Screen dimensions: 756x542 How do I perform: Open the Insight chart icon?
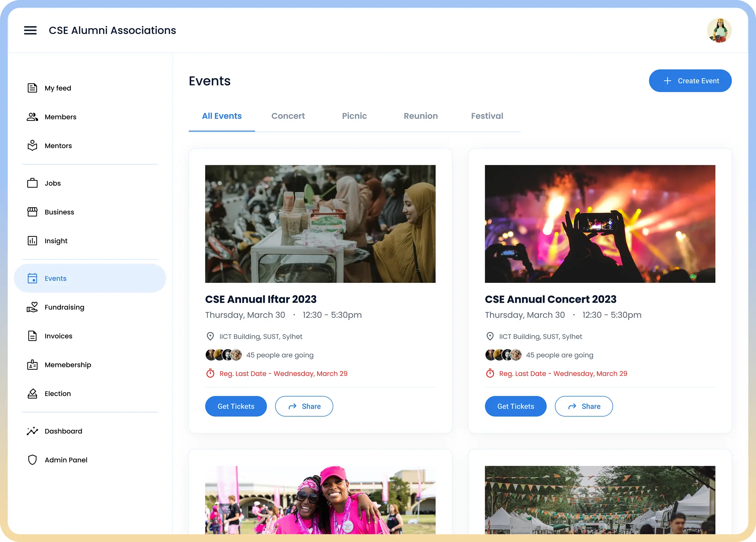pos(32,241)
